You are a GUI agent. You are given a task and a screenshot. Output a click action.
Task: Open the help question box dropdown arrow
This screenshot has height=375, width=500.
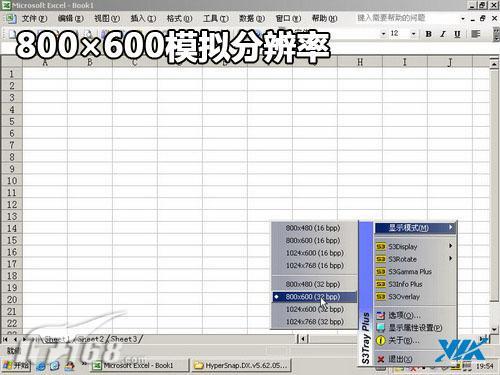(x=463, y=19)
